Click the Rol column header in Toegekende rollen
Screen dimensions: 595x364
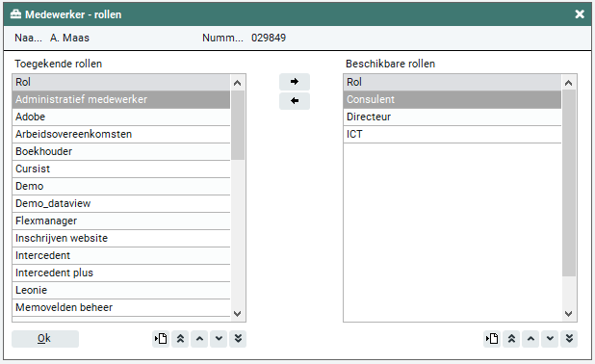pos(121,83)
